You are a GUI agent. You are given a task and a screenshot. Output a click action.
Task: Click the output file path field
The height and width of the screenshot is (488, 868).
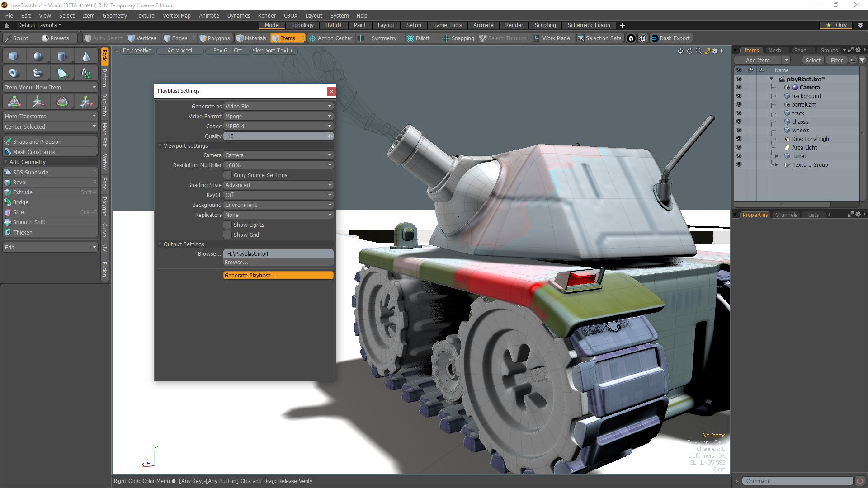(278, 254)
